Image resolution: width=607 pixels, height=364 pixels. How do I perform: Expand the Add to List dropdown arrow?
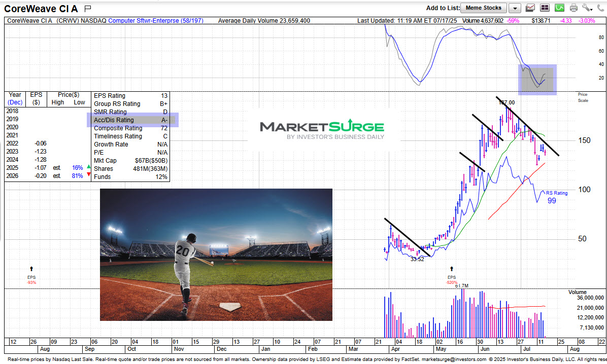(515, 8)
